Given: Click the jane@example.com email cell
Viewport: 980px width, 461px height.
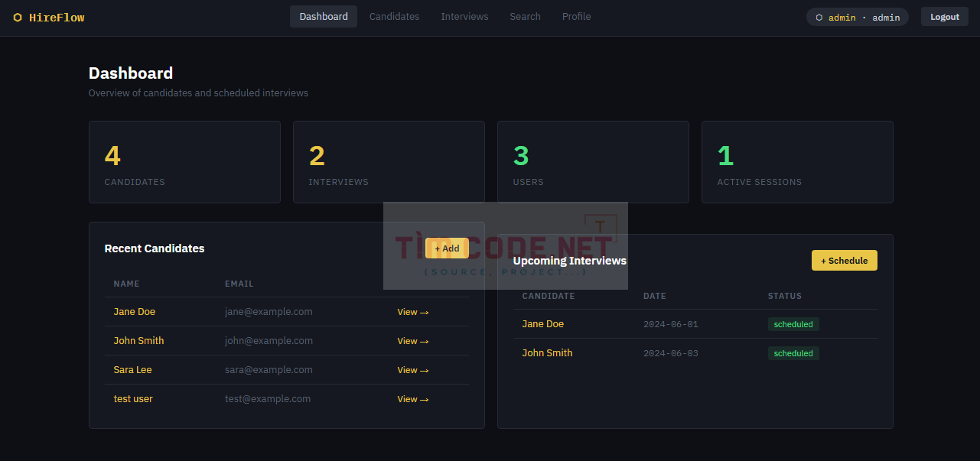Looking at the screenshot, I should (x=269, y=312).
